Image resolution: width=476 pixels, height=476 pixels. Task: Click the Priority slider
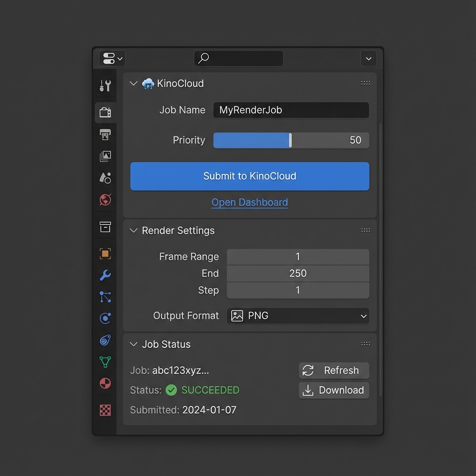291,140
